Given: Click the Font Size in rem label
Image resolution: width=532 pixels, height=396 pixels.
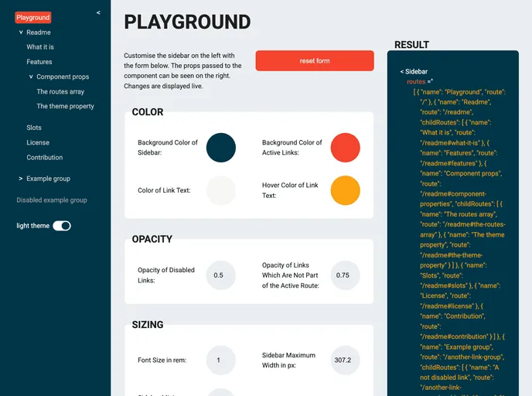Looking at the screenshot, I should coord(162,360).
